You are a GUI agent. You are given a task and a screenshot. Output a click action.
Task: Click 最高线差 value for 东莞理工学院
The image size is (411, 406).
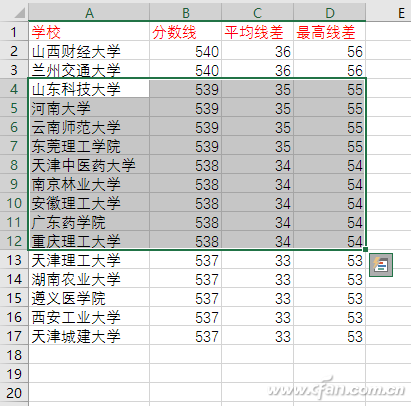(x=330, y=146)
